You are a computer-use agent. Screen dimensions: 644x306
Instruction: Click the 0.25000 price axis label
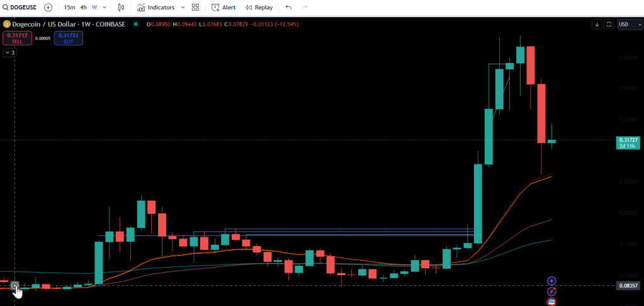click(628, 182)
